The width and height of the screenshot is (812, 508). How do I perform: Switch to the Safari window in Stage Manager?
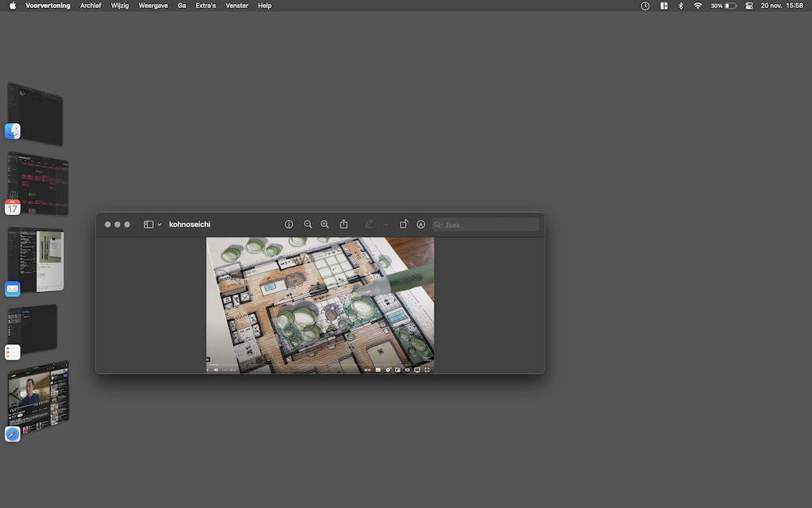[37, 400]
